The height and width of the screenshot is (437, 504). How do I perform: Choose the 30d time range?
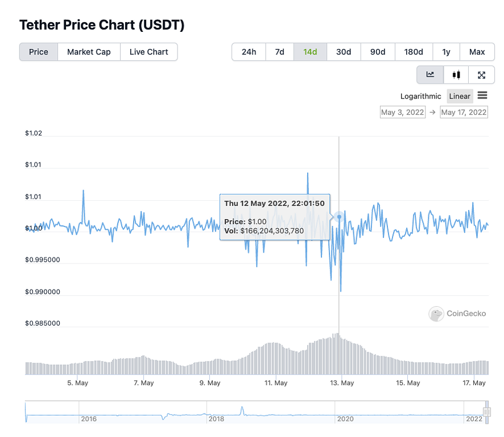click(344, 52)
